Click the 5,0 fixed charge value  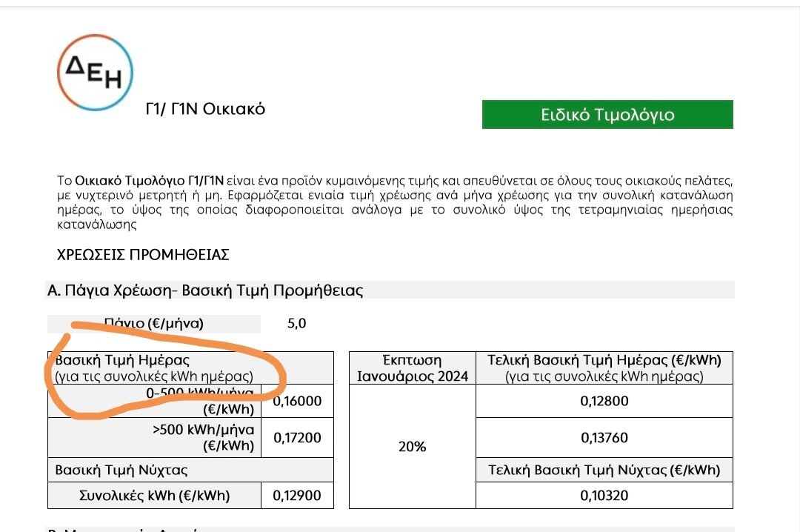(x=296, y=324)
